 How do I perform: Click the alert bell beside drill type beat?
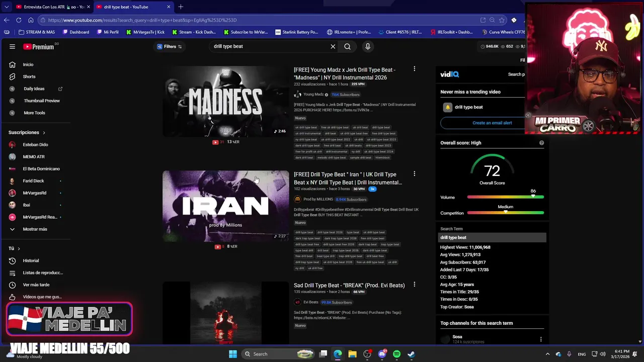click(x=447, y=107)
